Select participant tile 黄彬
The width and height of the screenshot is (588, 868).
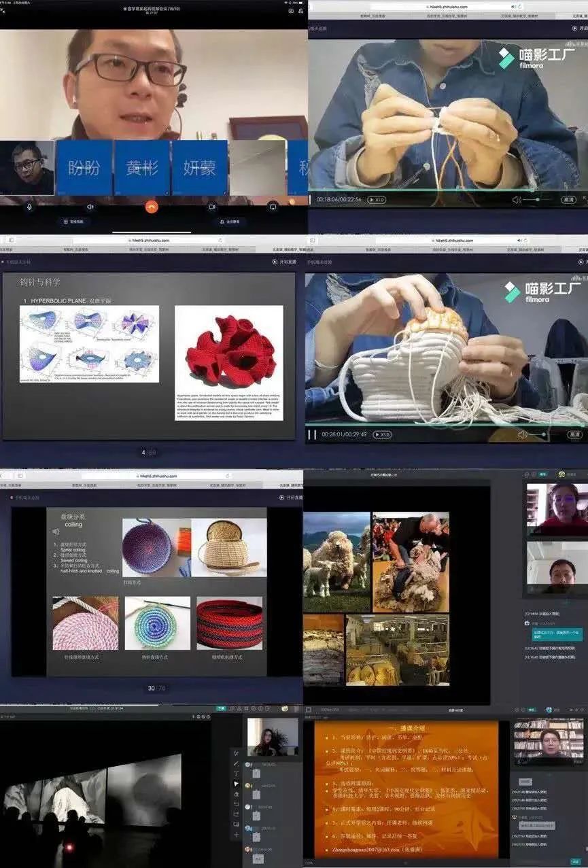pos(141,168)
